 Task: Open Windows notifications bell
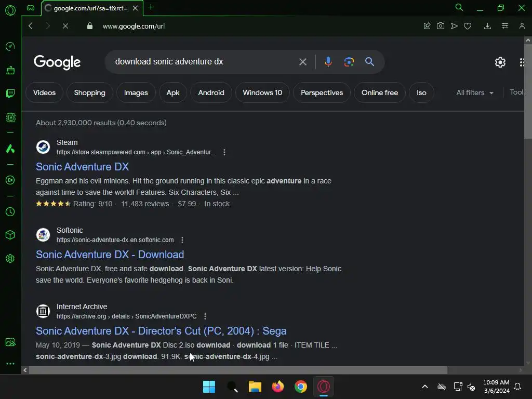(x=517, y=387)
